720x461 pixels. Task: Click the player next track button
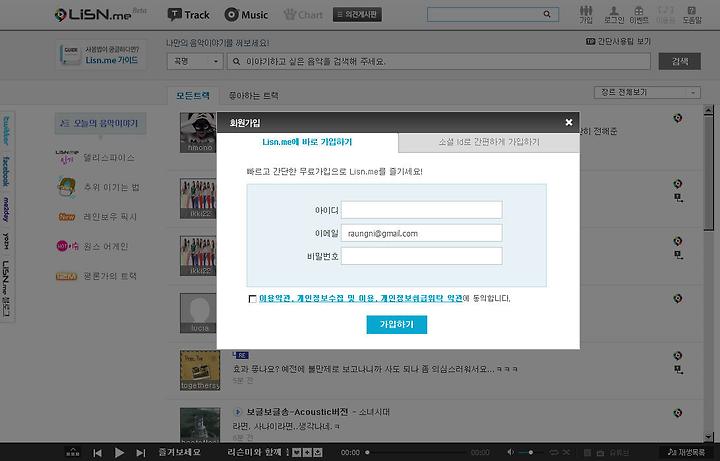[141, 453]
